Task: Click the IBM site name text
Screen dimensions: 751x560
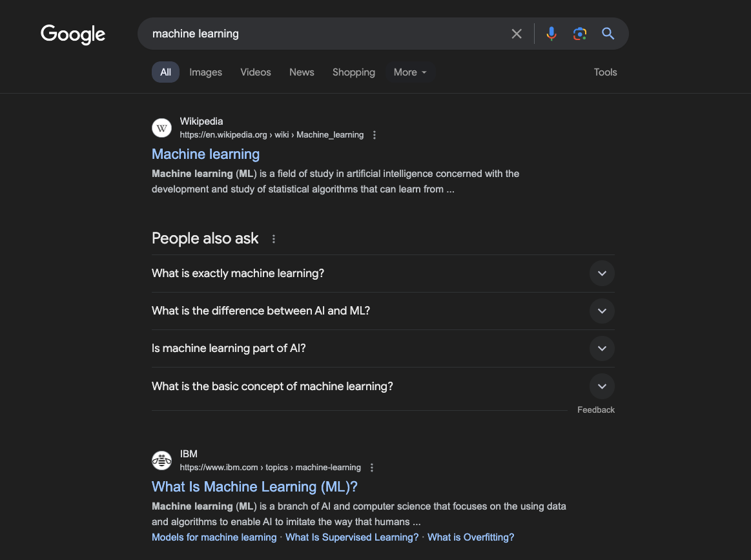Action: pyautogui.click(x=188, y=453)
